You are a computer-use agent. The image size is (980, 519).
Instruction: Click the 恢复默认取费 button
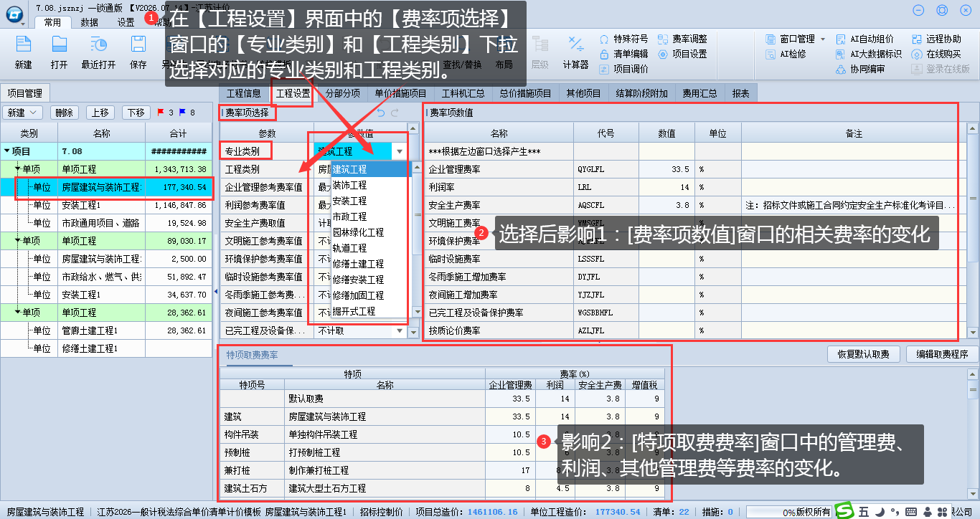coord(863,354)
